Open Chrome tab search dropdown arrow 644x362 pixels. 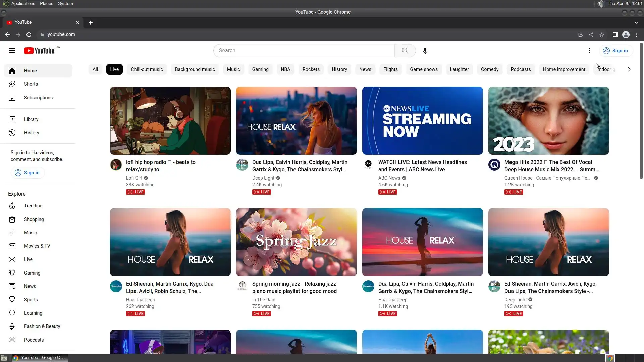(x=636, y=23)
